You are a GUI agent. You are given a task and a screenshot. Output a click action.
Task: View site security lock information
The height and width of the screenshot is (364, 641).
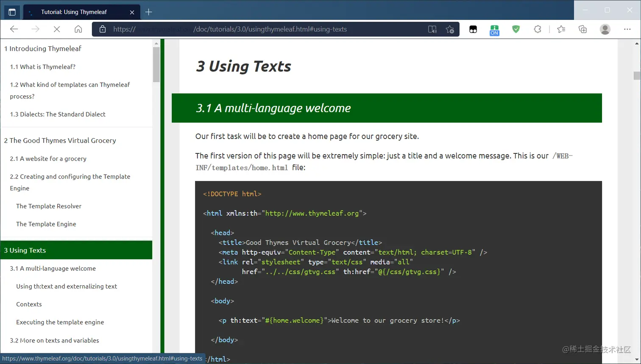tap(102, 29)
